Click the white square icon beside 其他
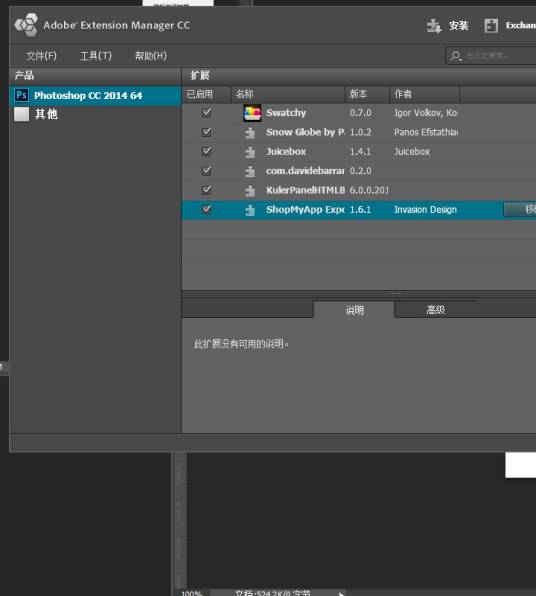 [21, 114]
